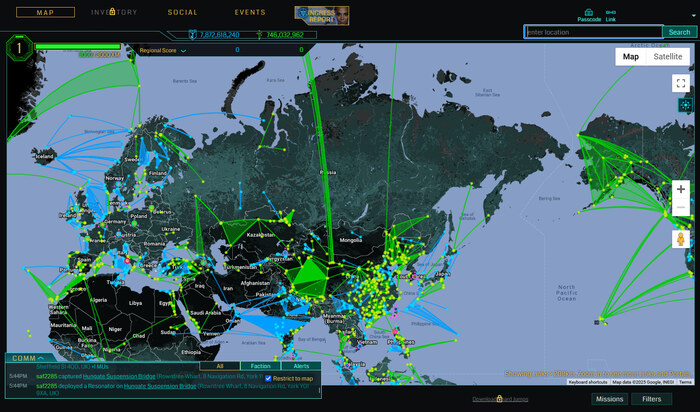Open Keyboard shortcuts on map footer
Image resolution: width=700 pixels, height=412 pixels.
pyautogui.click(x=588, y=382)
